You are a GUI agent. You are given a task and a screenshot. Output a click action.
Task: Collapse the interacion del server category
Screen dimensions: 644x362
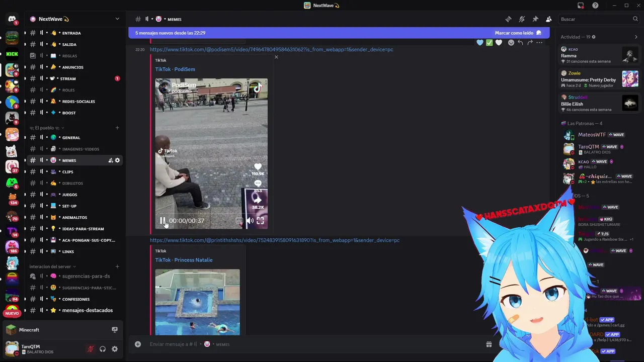(x=52, y=266)
